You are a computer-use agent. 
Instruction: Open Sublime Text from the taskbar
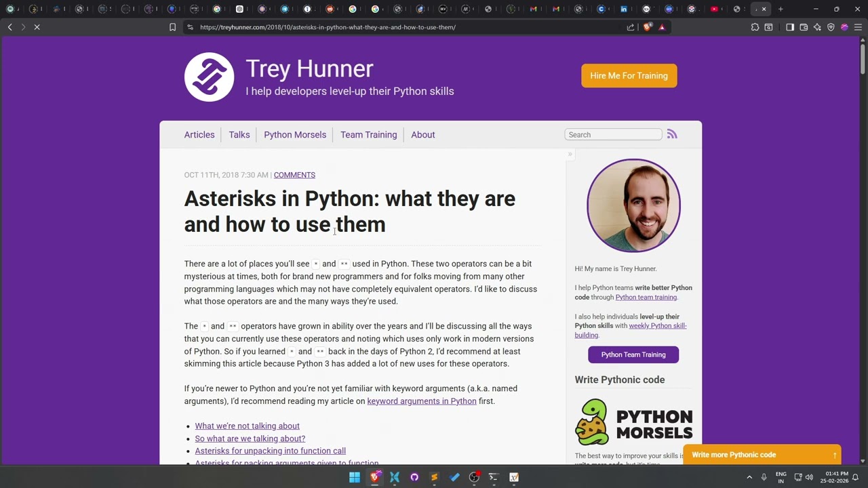(435, 477)
